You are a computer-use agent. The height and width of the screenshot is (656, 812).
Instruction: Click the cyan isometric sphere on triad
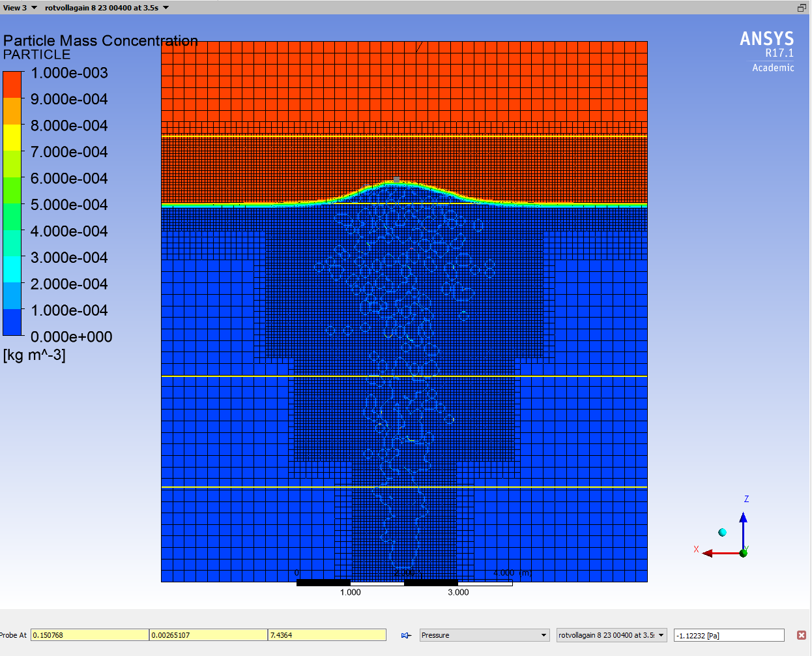click(722, 533)
